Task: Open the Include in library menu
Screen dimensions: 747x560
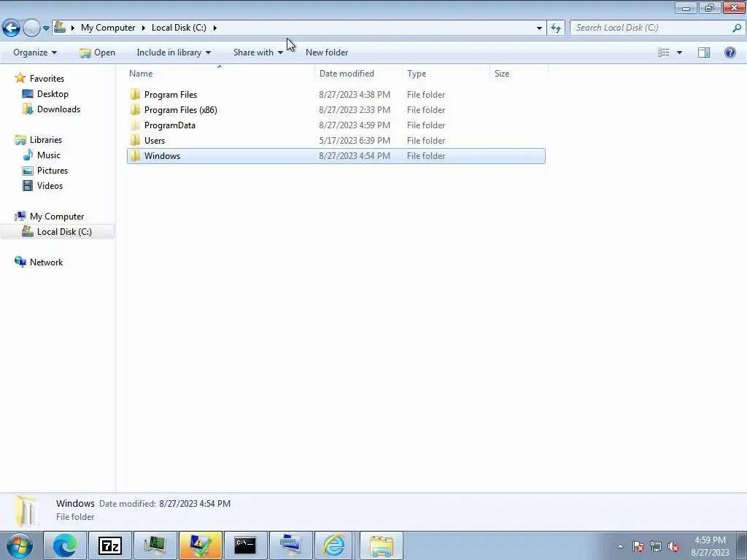Action: tap(174, 52)
